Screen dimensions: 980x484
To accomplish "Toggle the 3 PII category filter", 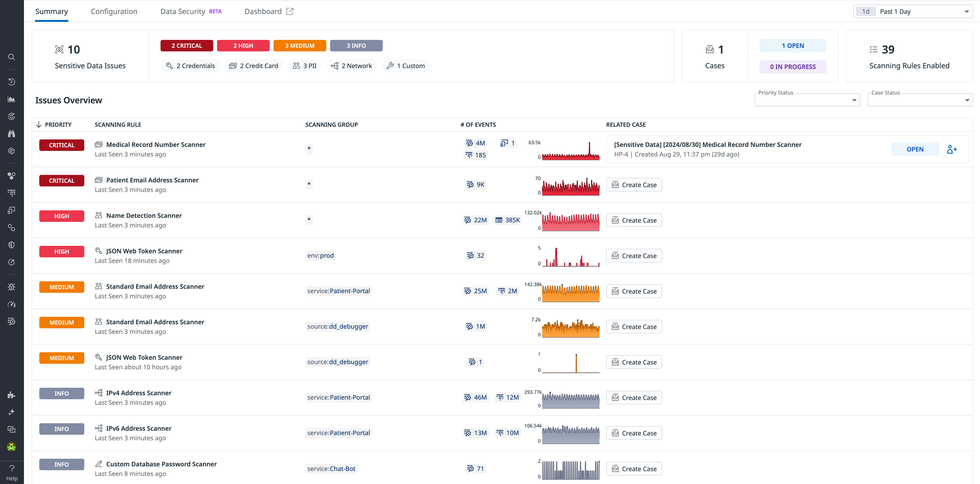I will [x=304, y=66].
